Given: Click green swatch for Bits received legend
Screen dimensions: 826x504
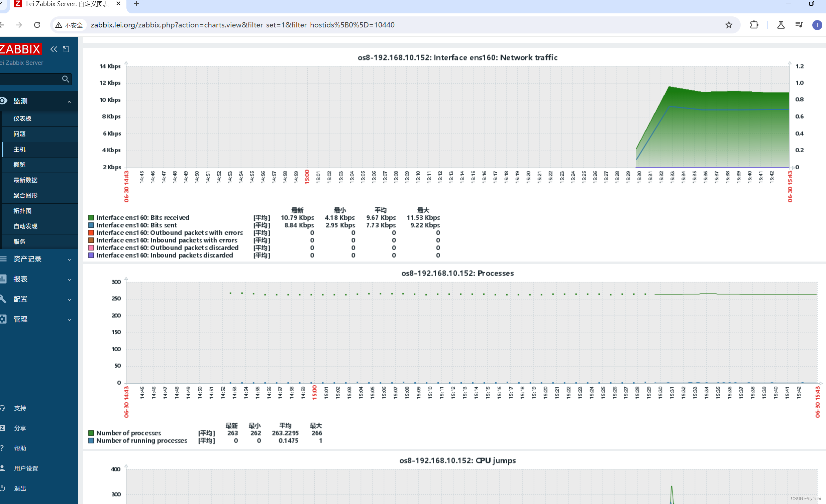Looking at the screenshot, I should (x=91, y=218).
